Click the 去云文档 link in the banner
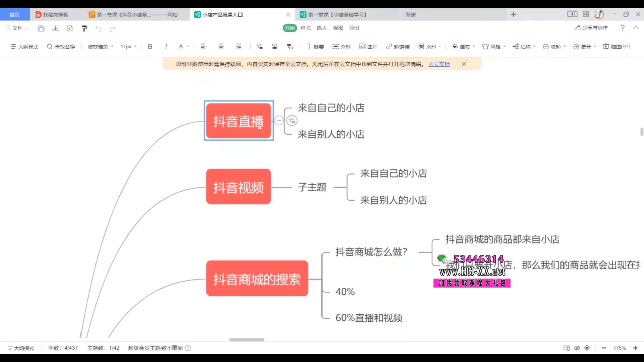The width and height of the screenshot is (644, 362). point(439,64)
